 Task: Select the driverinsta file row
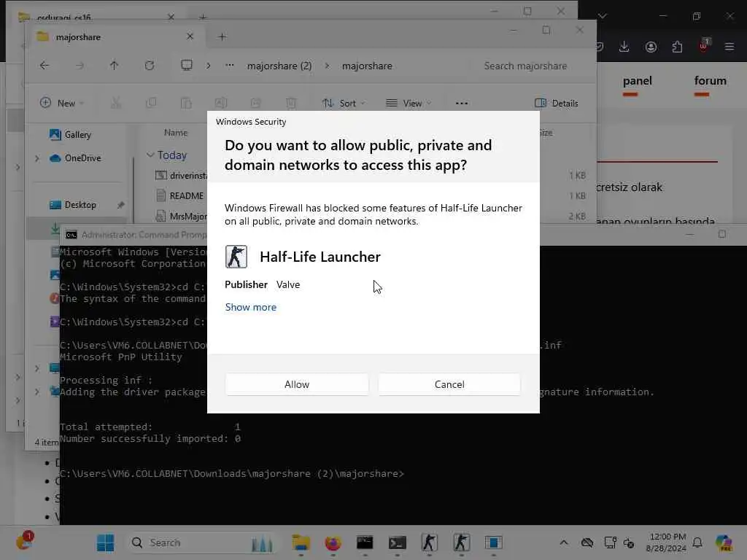(x=181, y=175)
